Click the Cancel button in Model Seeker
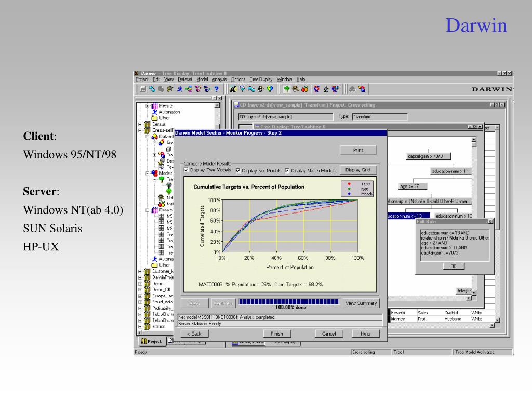Image resolution: width=532 pixels, height=399 pixels. point(329,334)
